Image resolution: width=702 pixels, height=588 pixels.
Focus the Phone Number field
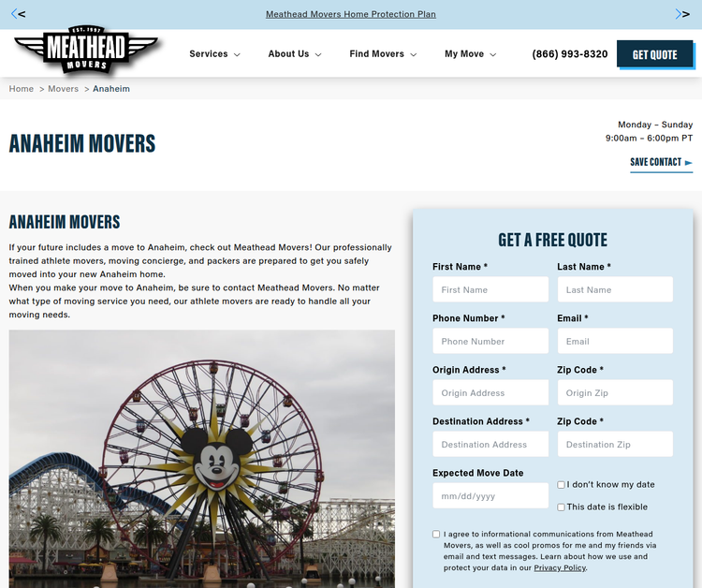pos(490,341)
